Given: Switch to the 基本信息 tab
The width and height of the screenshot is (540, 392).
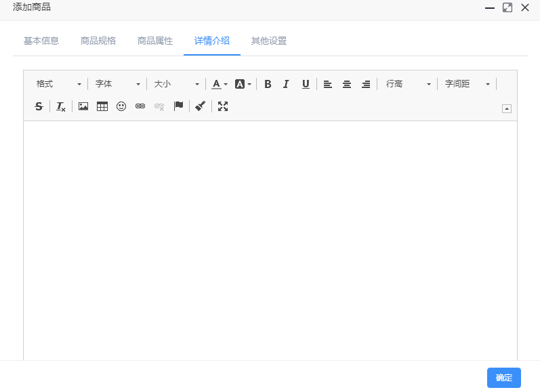Looking at the screenshot, I should coord(41,41).
